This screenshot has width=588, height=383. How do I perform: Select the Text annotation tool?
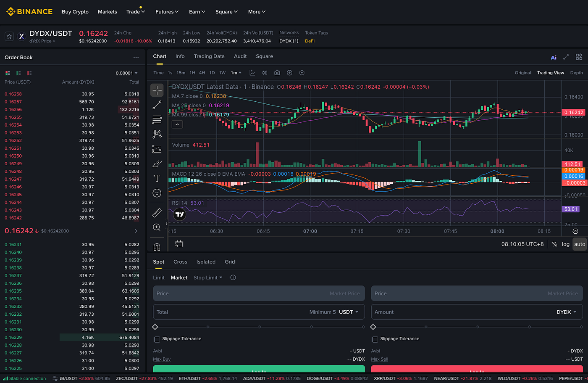[x=157, y=178]
